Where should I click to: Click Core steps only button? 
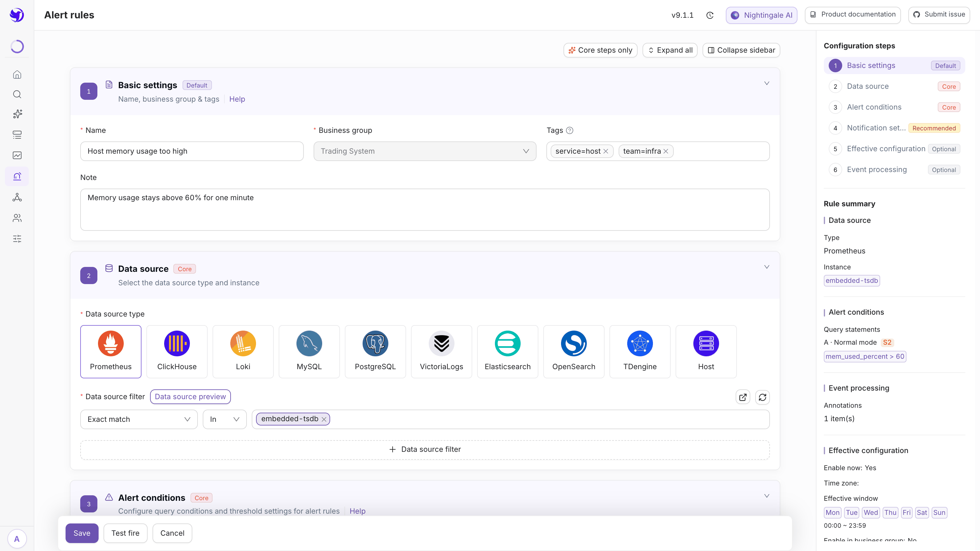point(600,50)
